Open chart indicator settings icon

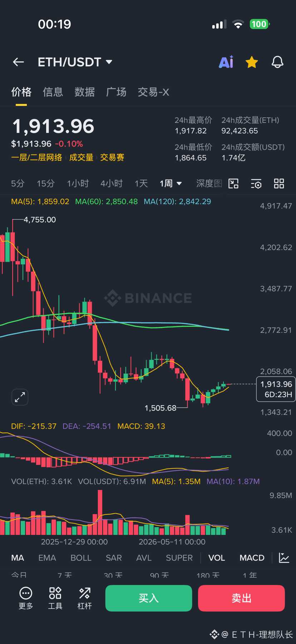pyautogui.click(x=256, y=183)
